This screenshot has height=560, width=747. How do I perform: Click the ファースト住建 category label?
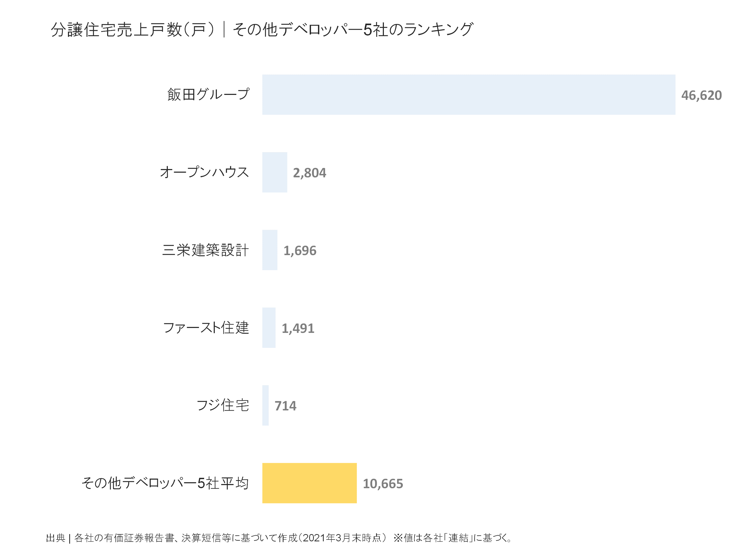tap(206, 328)
